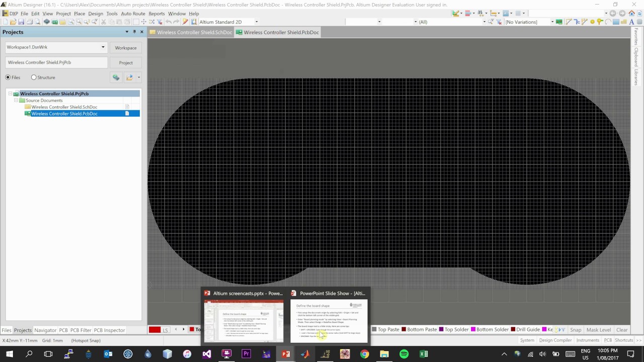Open the alignment tools dropdown icon
Screen dimensions: 644x362
point(470,13)
